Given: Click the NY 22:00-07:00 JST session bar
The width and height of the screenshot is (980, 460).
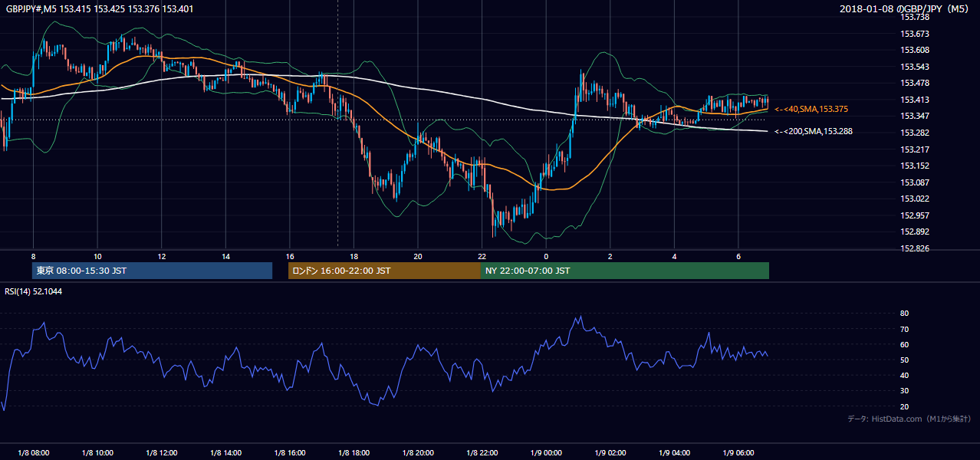Looking at the screenshot, I should click(x=625, y=271).
